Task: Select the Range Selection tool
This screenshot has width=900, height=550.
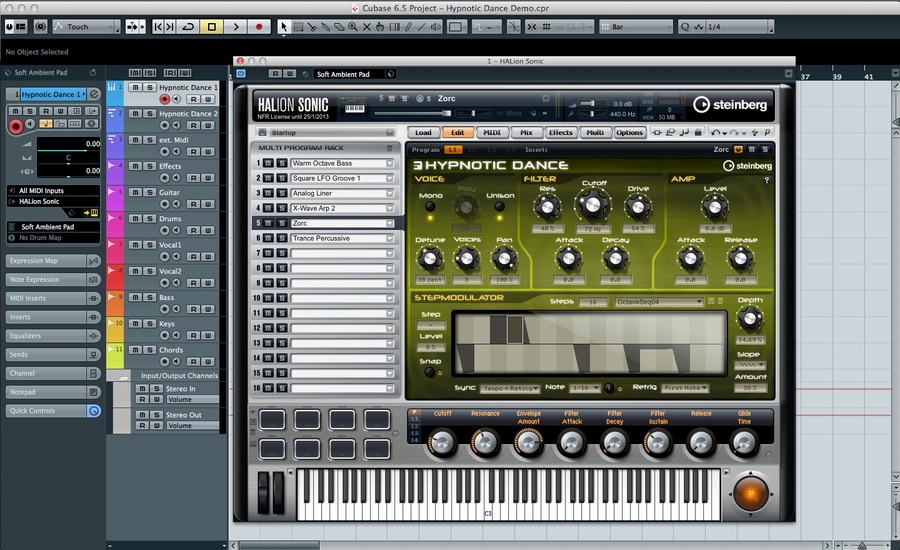Action: tap(298, 26)
